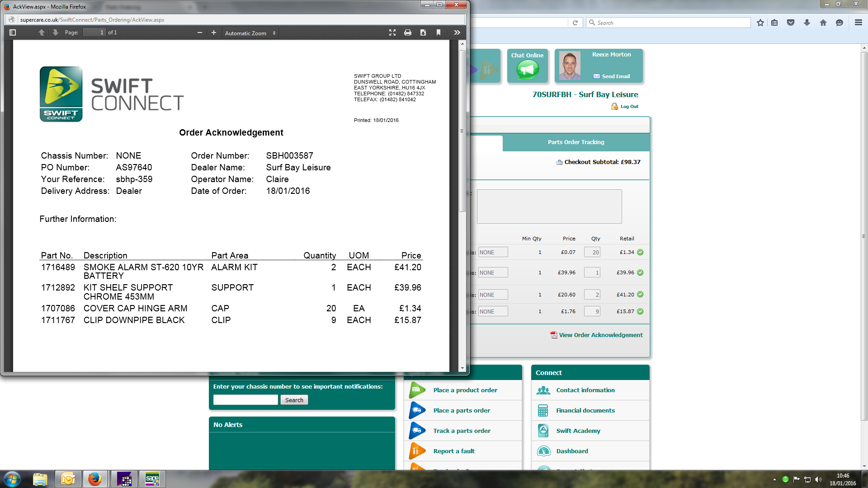This screenshot has height=488, width=868.
Task: Select Track a parts order menu item
Action: (462, 431)
